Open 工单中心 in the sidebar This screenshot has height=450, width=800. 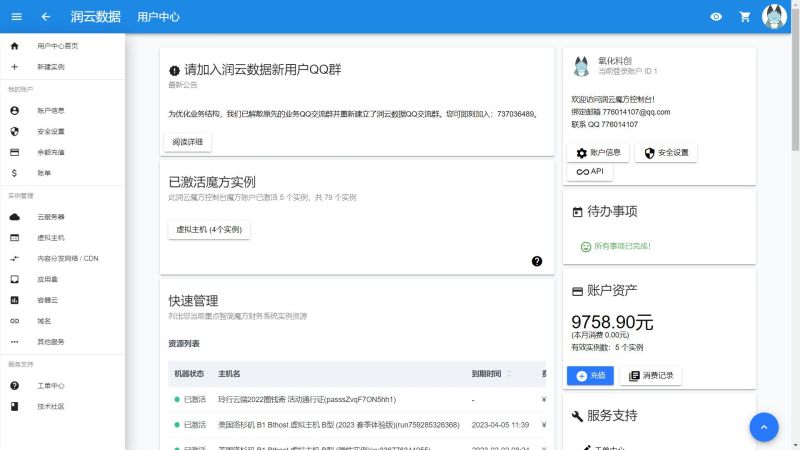click(62, 386)
